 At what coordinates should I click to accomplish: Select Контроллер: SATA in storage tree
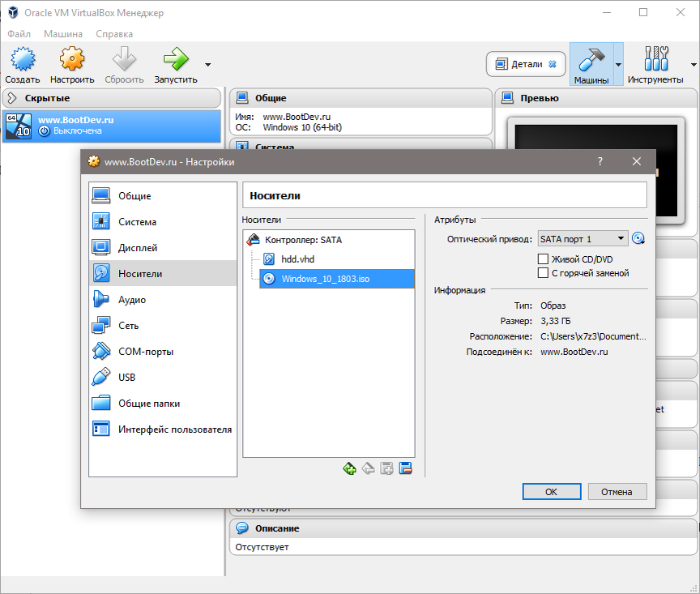[329, 240]
